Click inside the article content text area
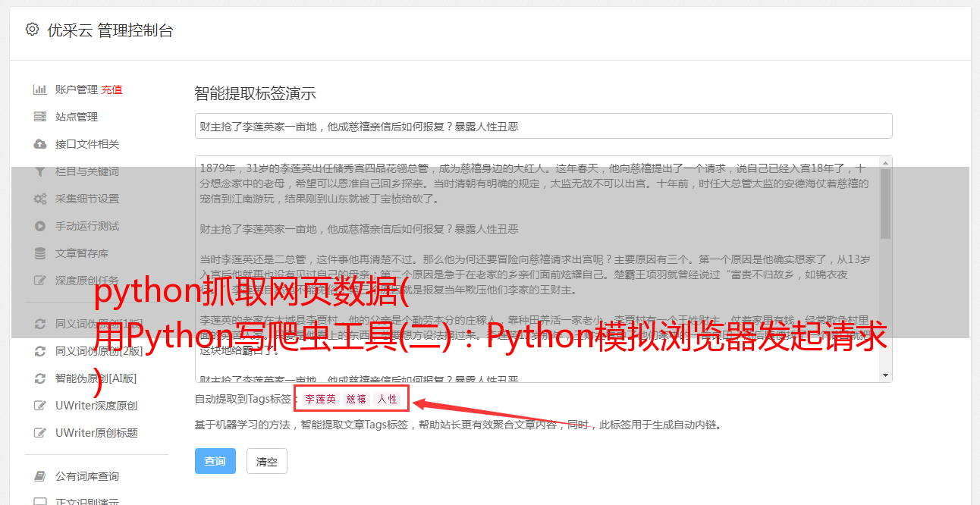 pos(537,269)
